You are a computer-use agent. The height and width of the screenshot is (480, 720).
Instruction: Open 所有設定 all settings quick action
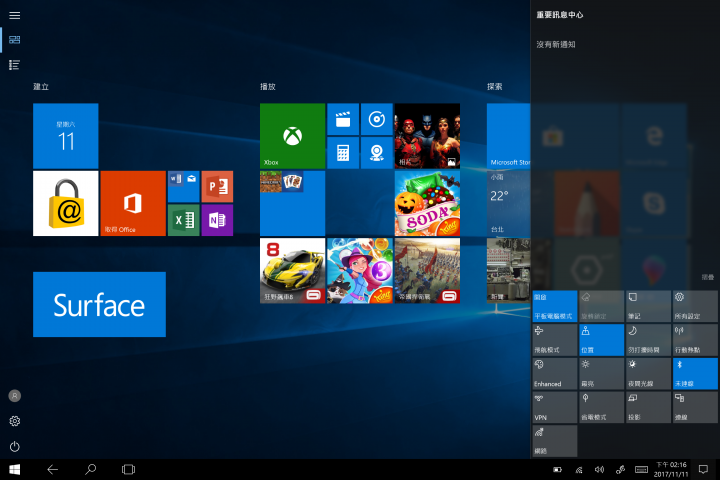click(x=695, y=306)
